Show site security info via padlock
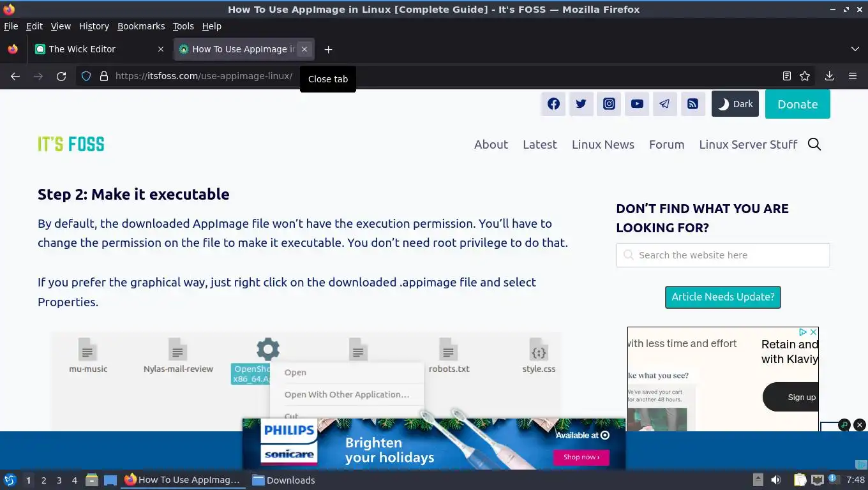Viewport: 868px width, 490px height. 104,76
